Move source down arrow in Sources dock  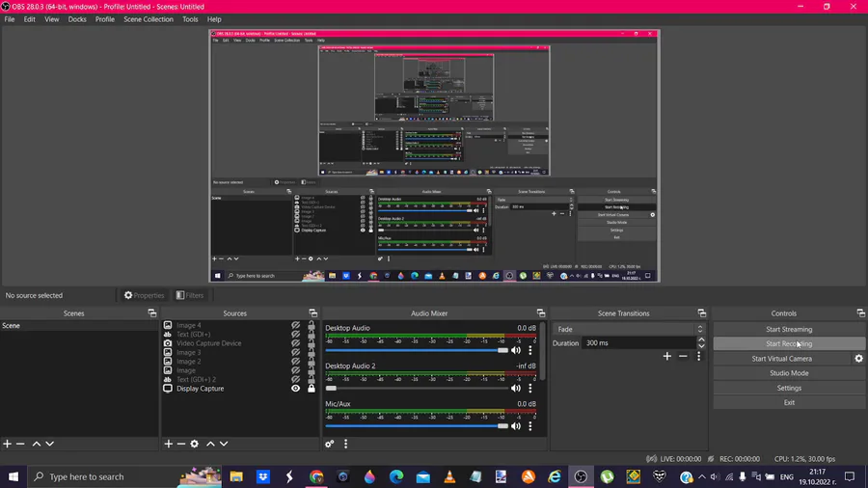click(224, 444)
